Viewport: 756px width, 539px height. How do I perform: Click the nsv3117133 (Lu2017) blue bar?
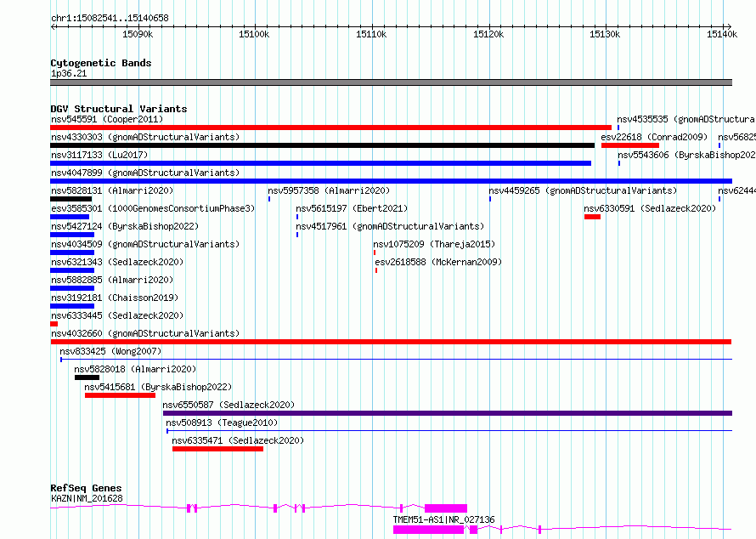320,163
